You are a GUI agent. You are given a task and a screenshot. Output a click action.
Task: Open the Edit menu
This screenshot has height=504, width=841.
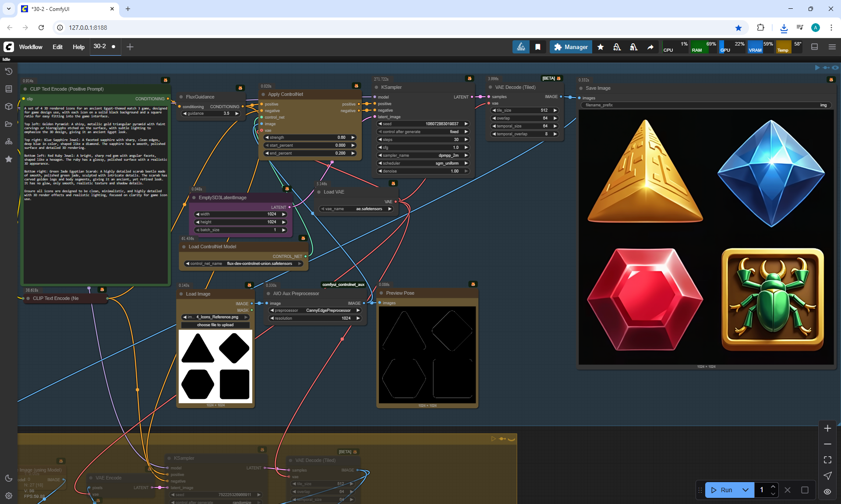tap(57, 47)
